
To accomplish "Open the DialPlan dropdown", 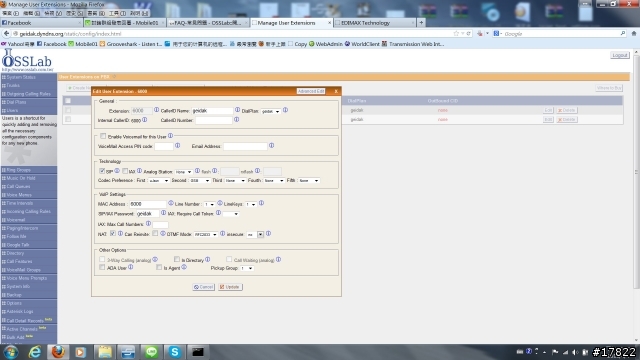I will pyautogui.click(x=271, y=111).
